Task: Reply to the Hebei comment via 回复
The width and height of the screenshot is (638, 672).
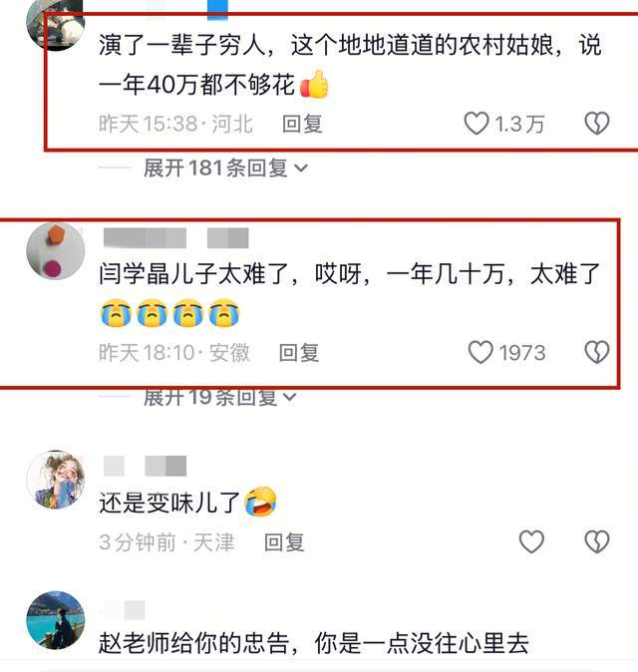Action: pos(302,124)
